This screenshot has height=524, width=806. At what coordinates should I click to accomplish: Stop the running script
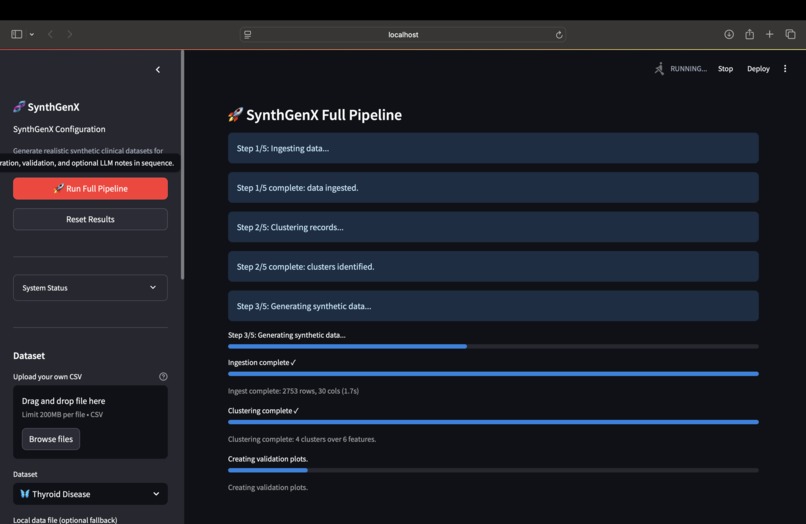coord(725,68)
